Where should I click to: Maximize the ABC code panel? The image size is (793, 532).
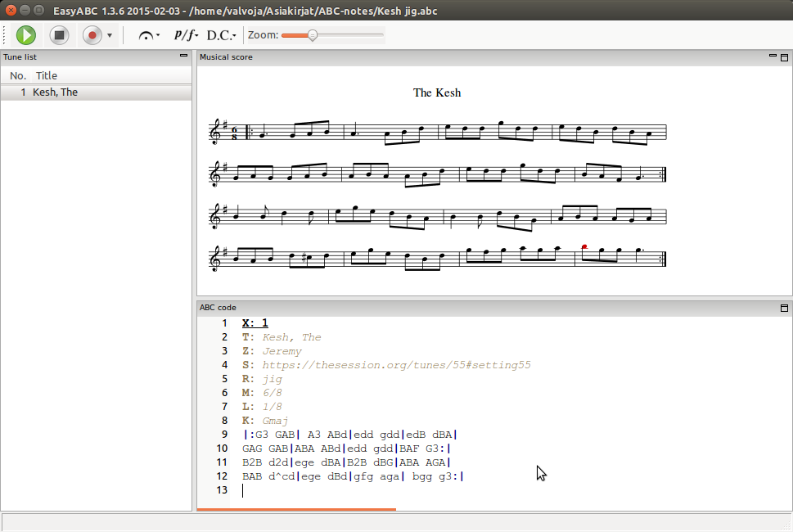click(784, 308)
